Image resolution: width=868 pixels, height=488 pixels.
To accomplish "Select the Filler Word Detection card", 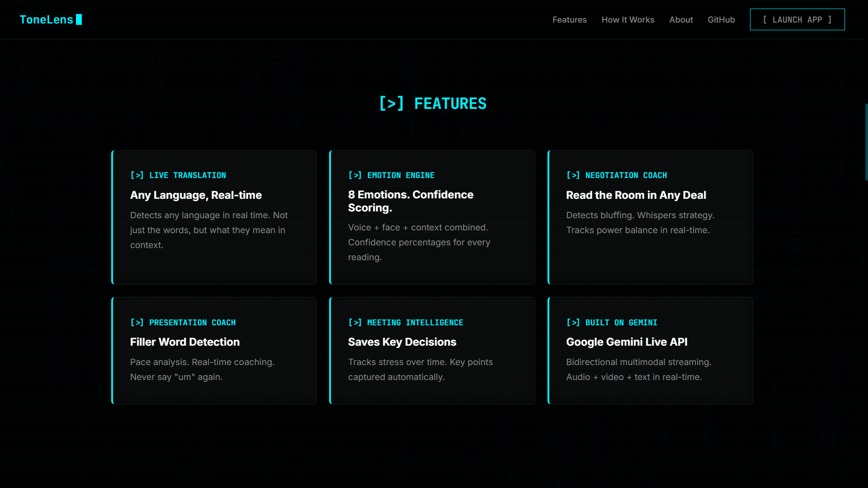I will click(x=184, y=342).
